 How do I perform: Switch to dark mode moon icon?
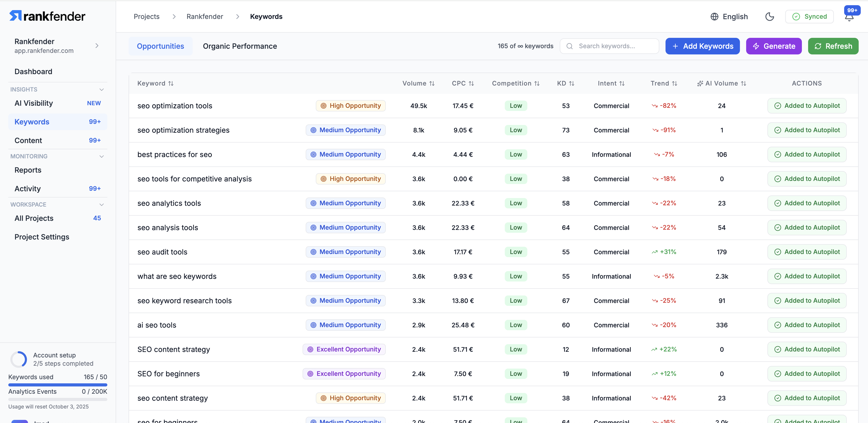(x=769, y=17)
